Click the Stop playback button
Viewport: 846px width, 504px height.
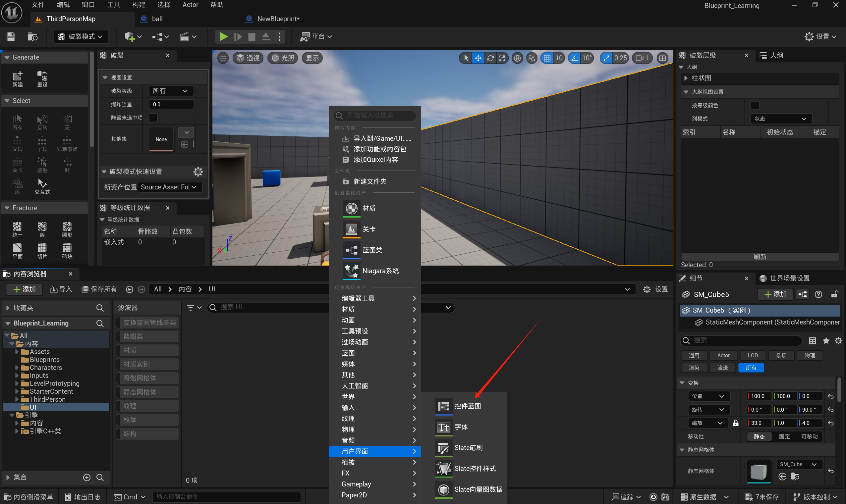252,37
